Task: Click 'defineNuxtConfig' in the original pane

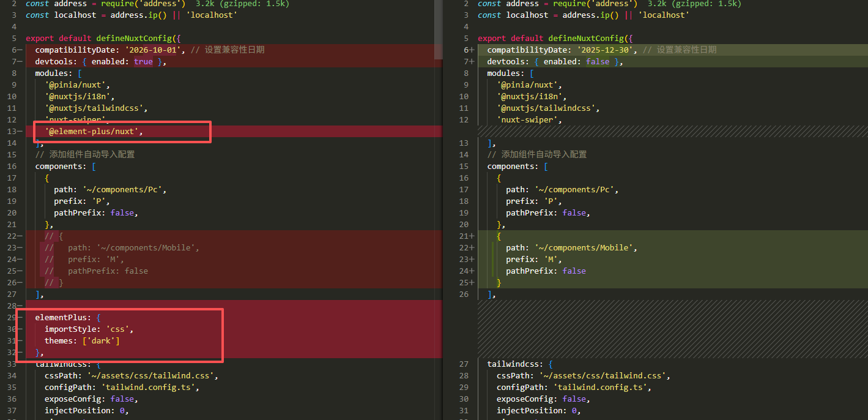Action: 133,38
